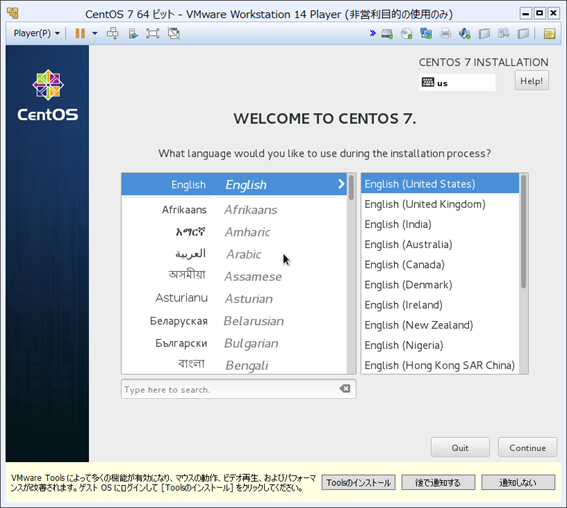The height and width of the screenshot is (508, 567).
Task: Click the printer device icon
Action: point(446,34)
